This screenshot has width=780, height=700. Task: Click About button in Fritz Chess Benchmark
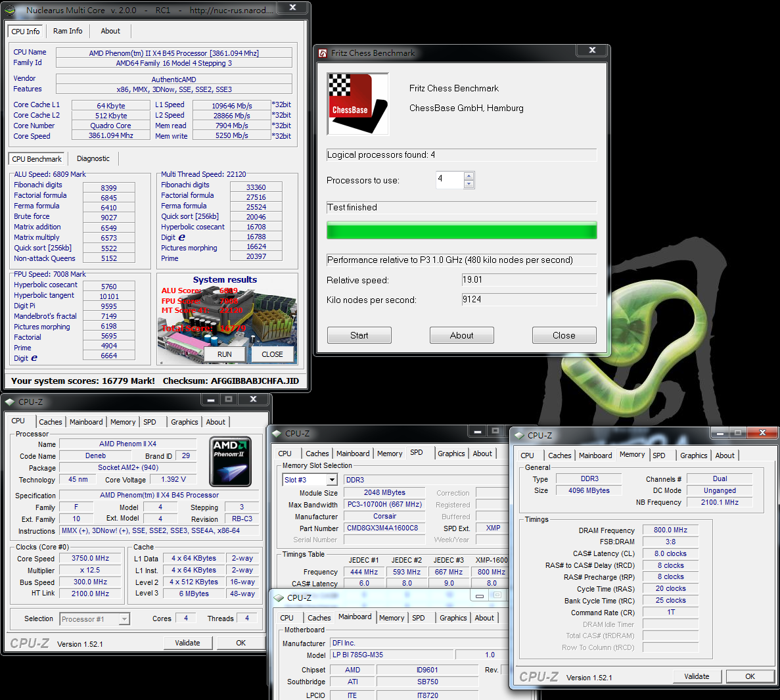[x=462, y=335]
